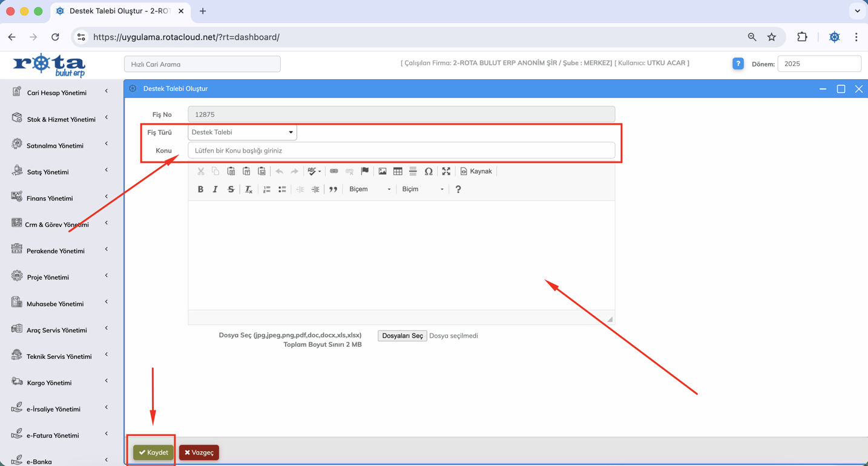Viewport: 868px width, 466px height.
Task: Insert a block quote
Action: click(x=333, y=189)
